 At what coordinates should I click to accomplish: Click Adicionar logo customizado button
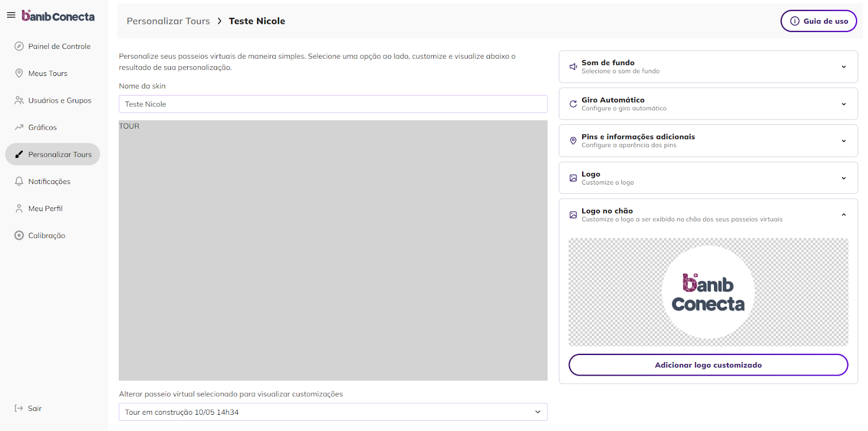pyautogui.click(x=708, y=365)
